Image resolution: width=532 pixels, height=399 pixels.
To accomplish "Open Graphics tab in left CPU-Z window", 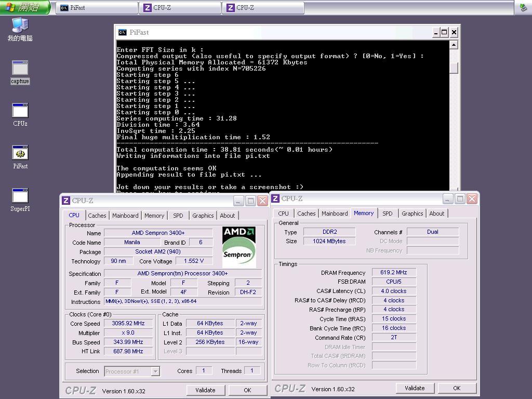I will (x=203, y=216).
